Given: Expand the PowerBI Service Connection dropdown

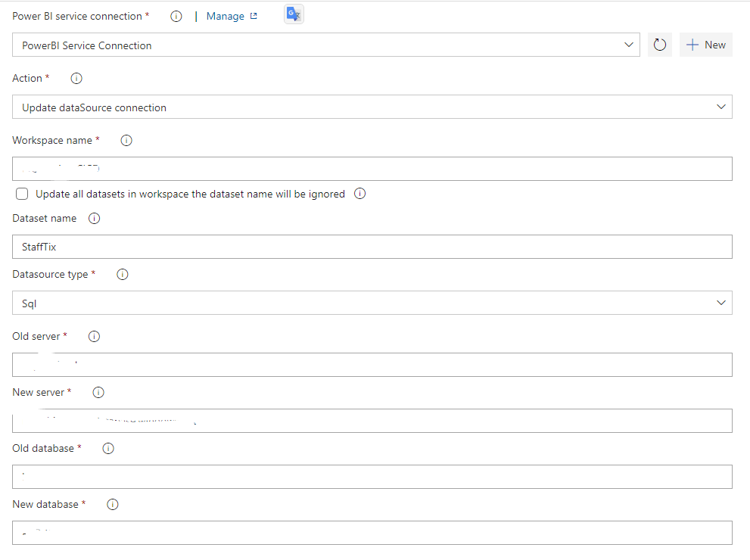Looking at the screenshot, I should [x=325, y=45].
